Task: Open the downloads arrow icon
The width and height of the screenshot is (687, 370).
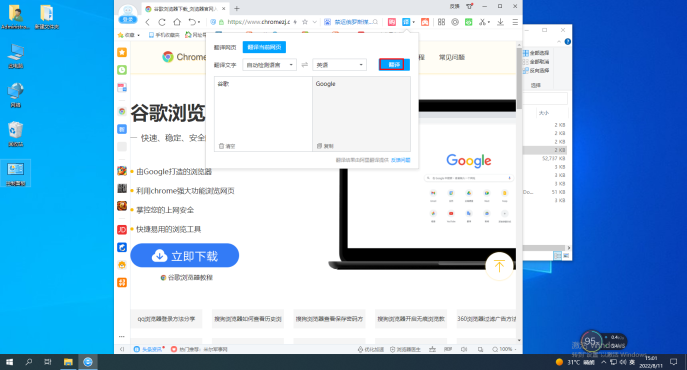Action: tap(500, 22)
